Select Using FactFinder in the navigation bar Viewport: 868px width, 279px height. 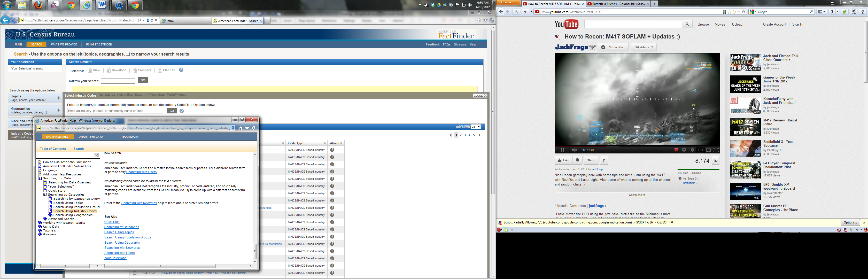click(x=99, y=44)
